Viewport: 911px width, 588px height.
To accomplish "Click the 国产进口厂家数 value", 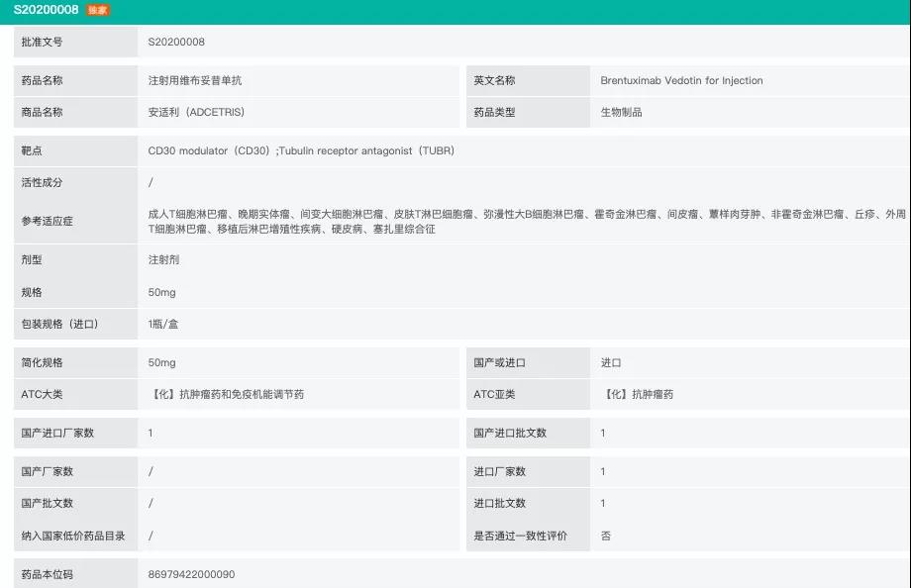I will pyautogui.click(x=151, y=433).
